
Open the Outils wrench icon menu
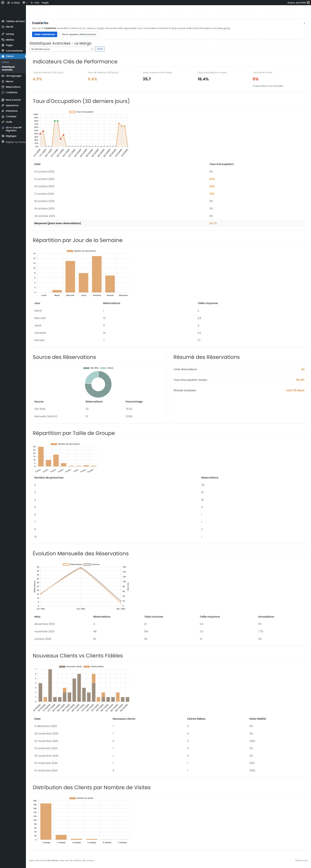[x=3, y=122]
